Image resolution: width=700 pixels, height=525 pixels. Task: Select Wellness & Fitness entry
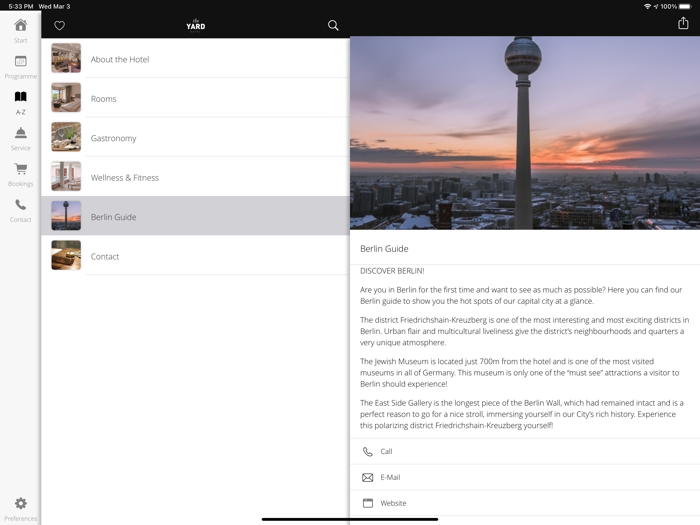click(x=195, y=177)
